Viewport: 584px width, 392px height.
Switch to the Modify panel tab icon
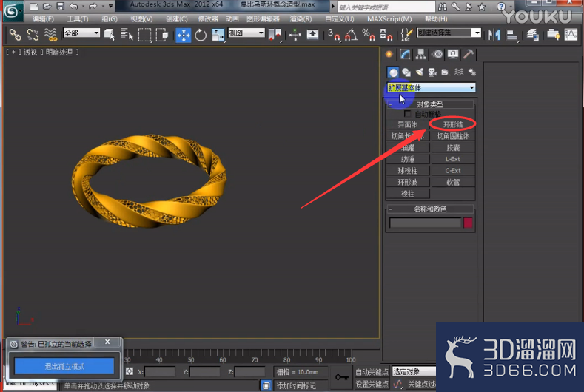pos(405,54)
